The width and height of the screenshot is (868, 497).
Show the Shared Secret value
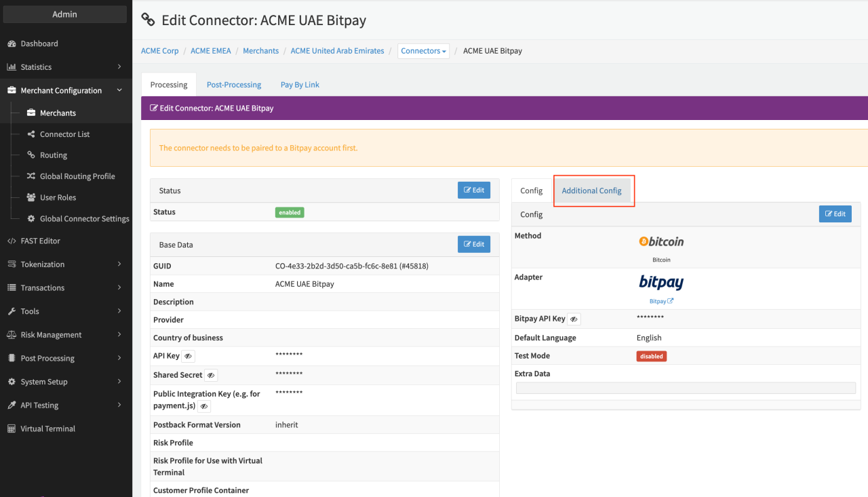[211, 375]
